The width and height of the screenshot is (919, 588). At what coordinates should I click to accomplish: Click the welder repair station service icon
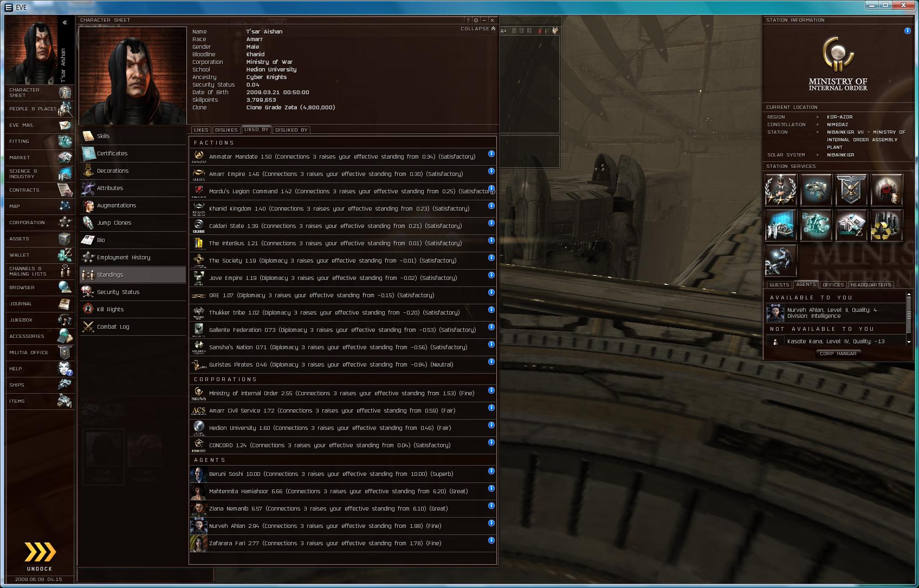(x=781, y=260)
